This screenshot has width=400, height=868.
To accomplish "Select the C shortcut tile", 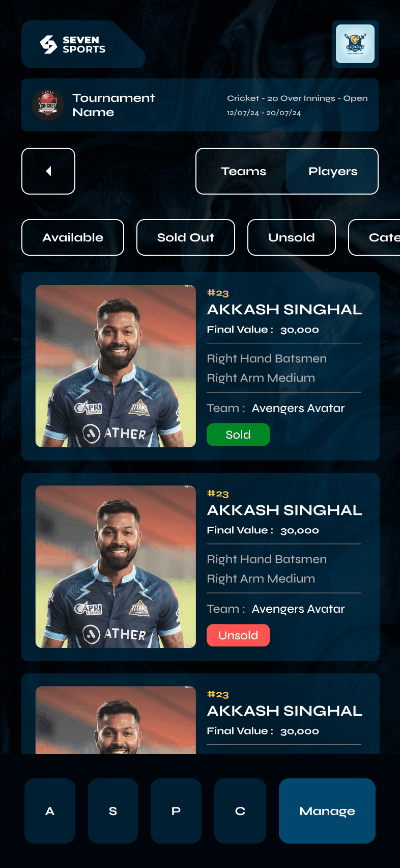I will pyautogui.click(x=240, y=810).
